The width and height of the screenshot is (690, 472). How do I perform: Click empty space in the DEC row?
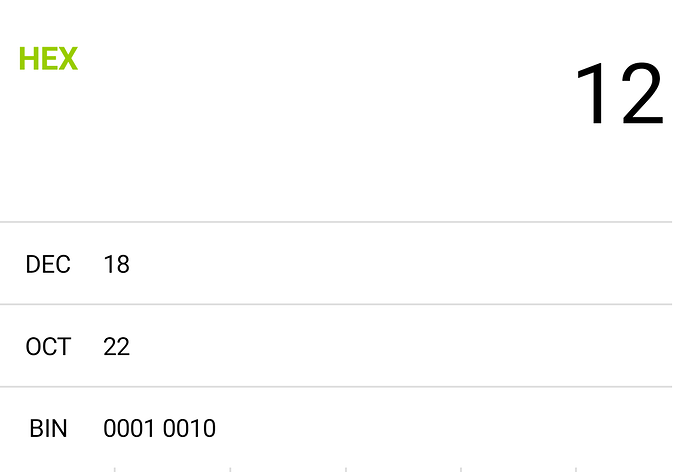[396, 263]
